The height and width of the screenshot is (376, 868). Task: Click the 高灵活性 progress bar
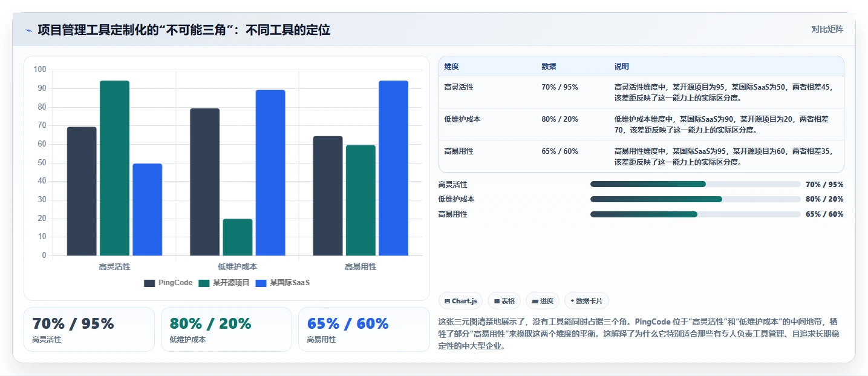coord(696,184)
